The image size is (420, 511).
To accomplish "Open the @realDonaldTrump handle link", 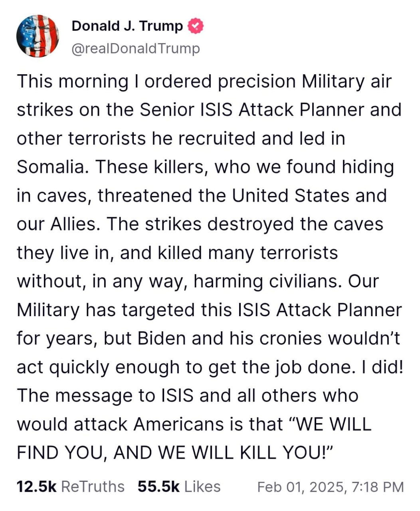I will (x=136, y=49).
